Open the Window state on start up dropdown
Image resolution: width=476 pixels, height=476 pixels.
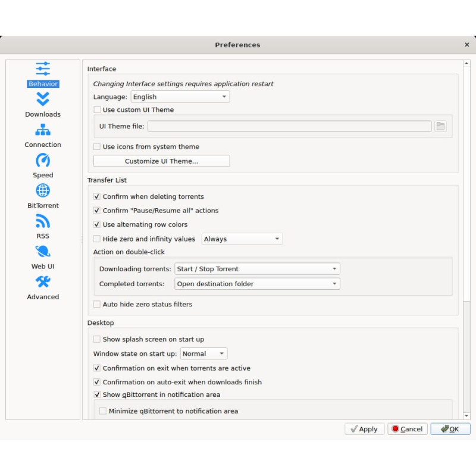[203, 353]
